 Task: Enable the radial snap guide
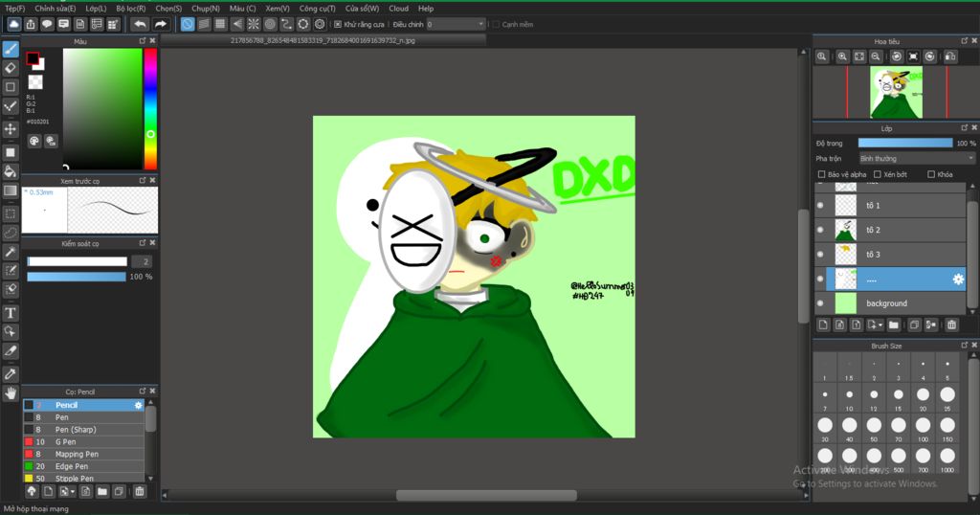[x=253, y=24]
